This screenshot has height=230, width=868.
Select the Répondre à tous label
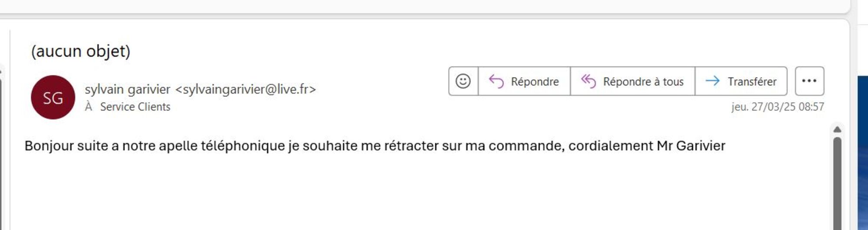tap(643, 82)
